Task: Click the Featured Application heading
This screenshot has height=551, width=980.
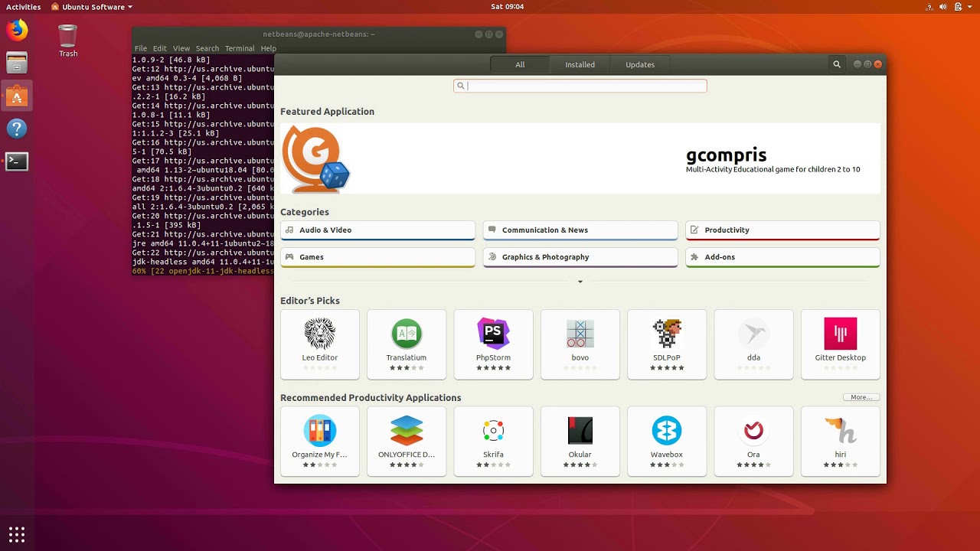Action: (327, 112)
